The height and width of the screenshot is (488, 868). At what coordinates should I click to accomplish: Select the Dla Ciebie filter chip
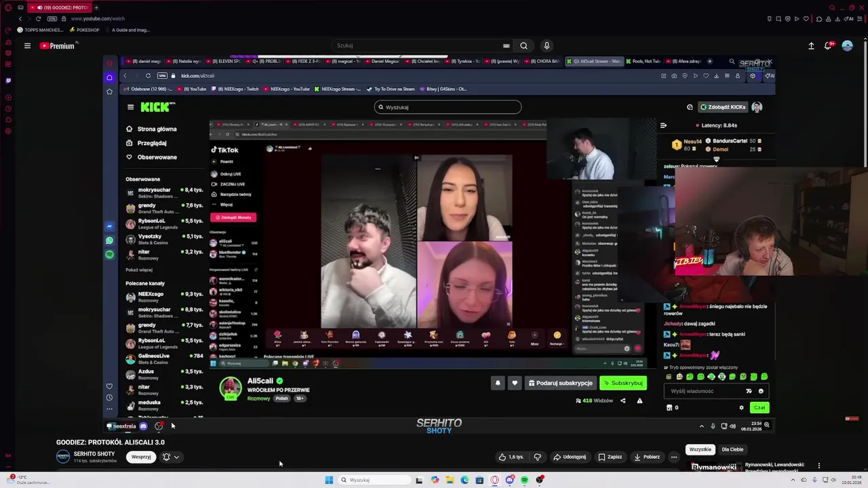click(732, 449)
